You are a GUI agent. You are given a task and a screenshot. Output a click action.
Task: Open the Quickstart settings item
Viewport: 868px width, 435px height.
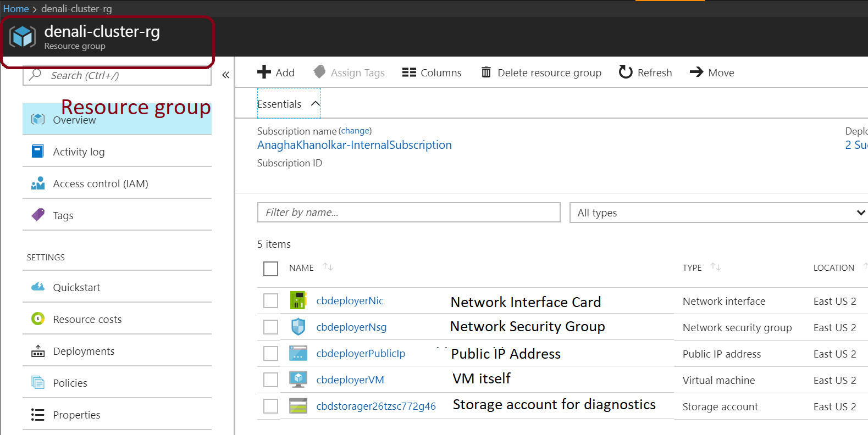117,287
